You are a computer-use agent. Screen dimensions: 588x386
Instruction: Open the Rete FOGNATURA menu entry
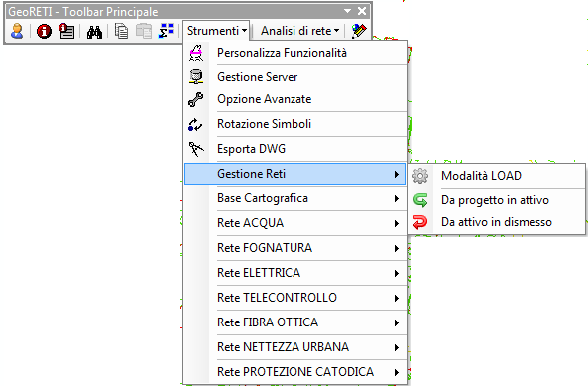(295, 248)
